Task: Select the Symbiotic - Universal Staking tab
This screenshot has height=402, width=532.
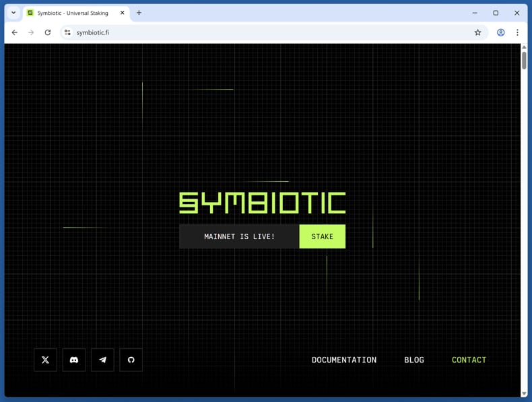Action: (x=72, y=13)
